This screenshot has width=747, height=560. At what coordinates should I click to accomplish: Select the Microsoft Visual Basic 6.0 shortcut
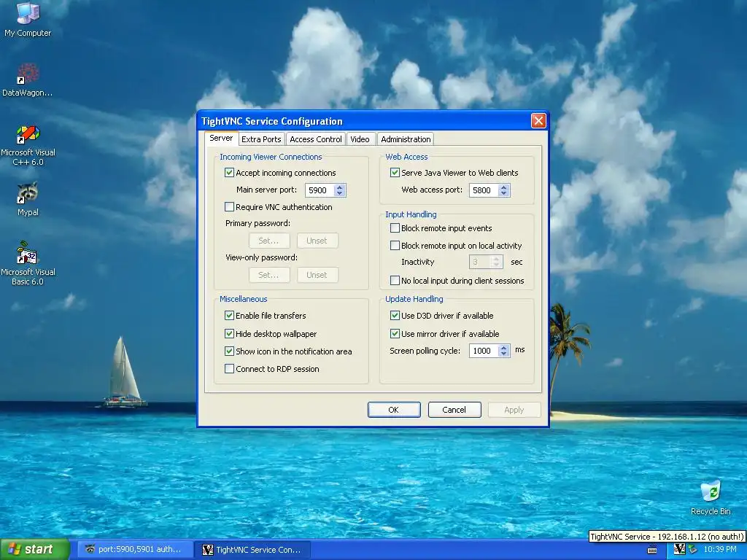pyautogui.click(x=28, y=263)
